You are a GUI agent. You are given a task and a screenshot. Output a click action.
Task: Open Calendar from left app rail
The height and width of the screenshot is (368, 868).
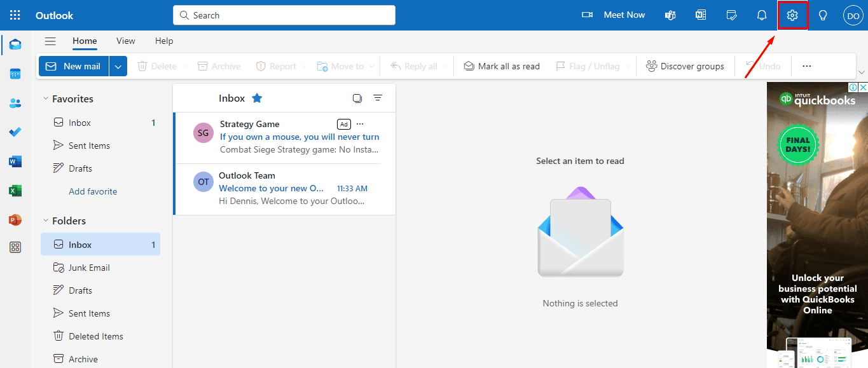click(x=15, y=74)
